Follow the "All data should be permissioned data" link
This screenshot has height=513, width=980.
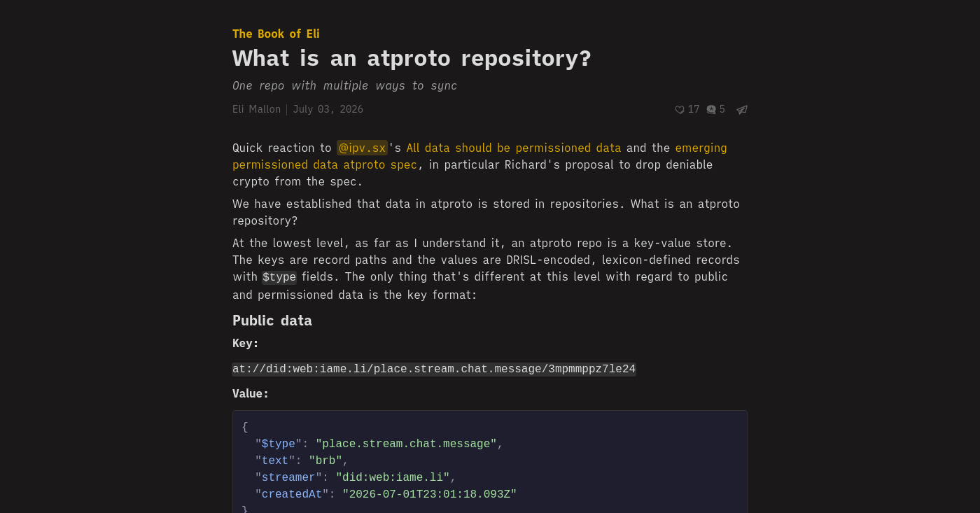coord(514,148)
